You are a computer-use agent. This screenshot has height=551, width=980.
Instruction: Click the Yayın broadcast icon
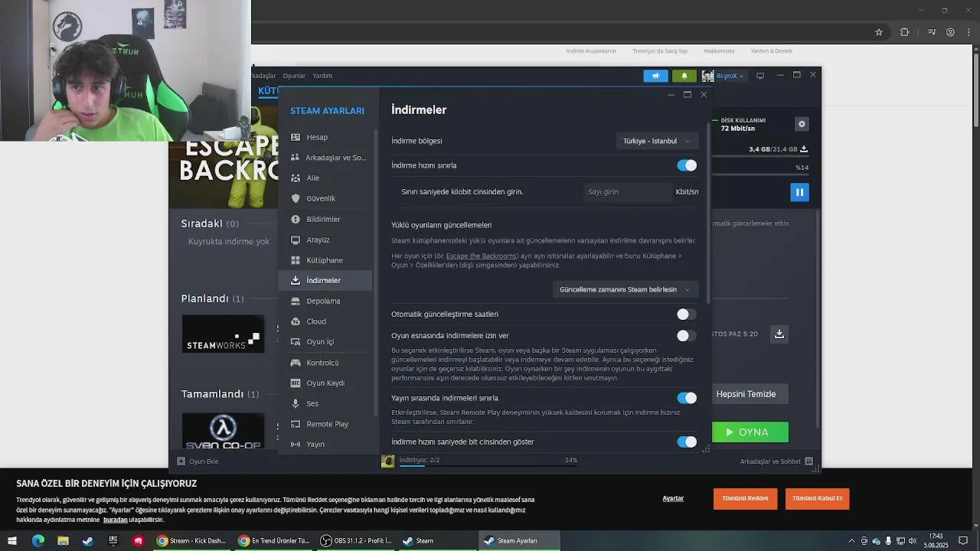pyautogui.click(x=296, y=444)
